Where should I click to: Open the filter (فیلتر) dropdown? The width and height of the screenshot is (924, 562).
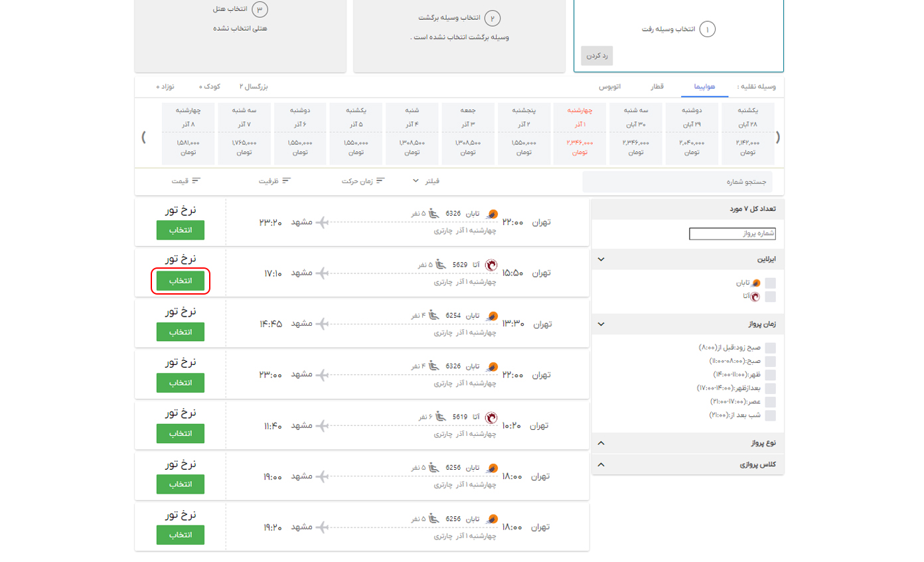pos(425,180)
